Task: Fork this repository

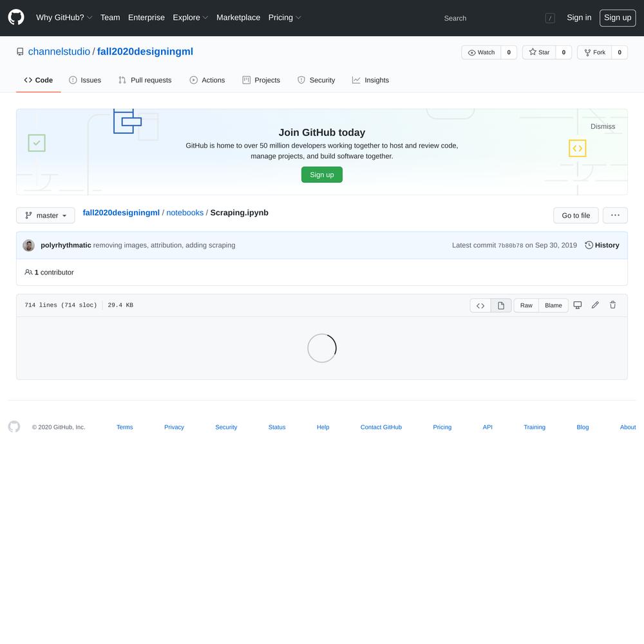Action: pyautogui.click(x=594, y=52)
